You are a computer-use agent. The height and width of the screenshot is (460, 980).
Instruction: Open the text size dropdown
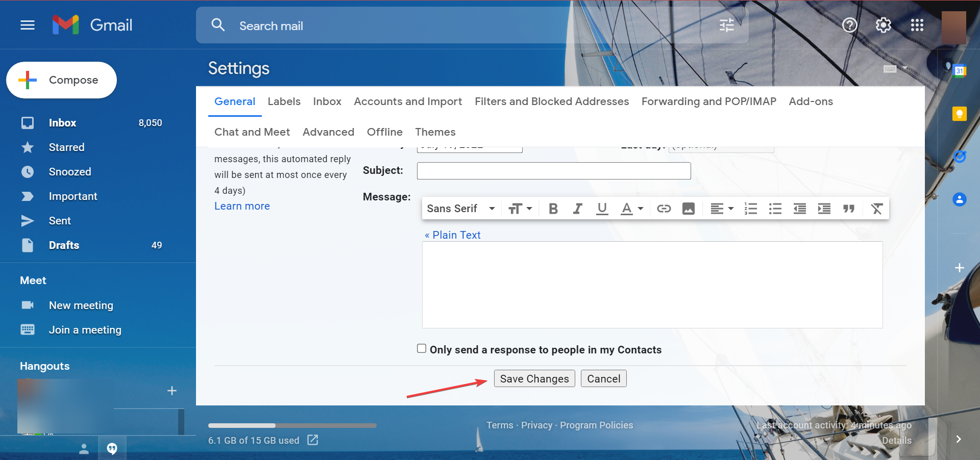[520, 208]
